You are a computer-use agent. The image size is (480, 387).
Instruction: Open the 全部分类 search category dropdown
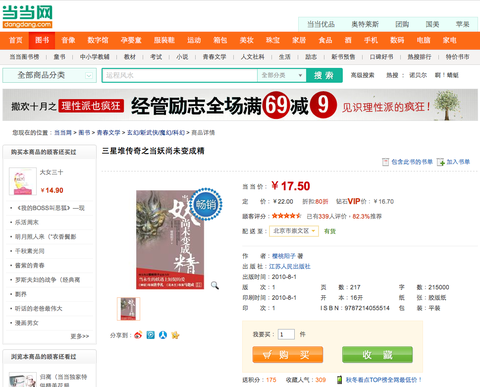click(x=282, y=75)
